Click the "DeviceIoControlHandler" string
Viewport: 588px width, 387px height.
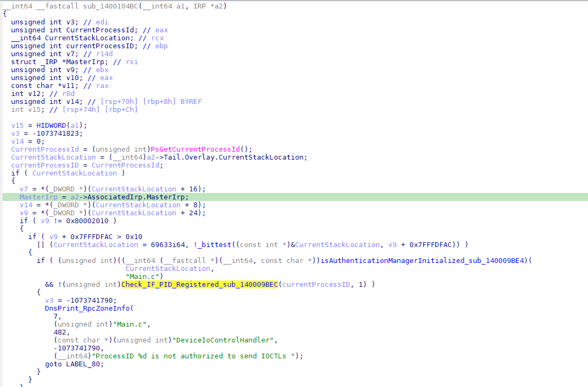click(x=222, y=340)
